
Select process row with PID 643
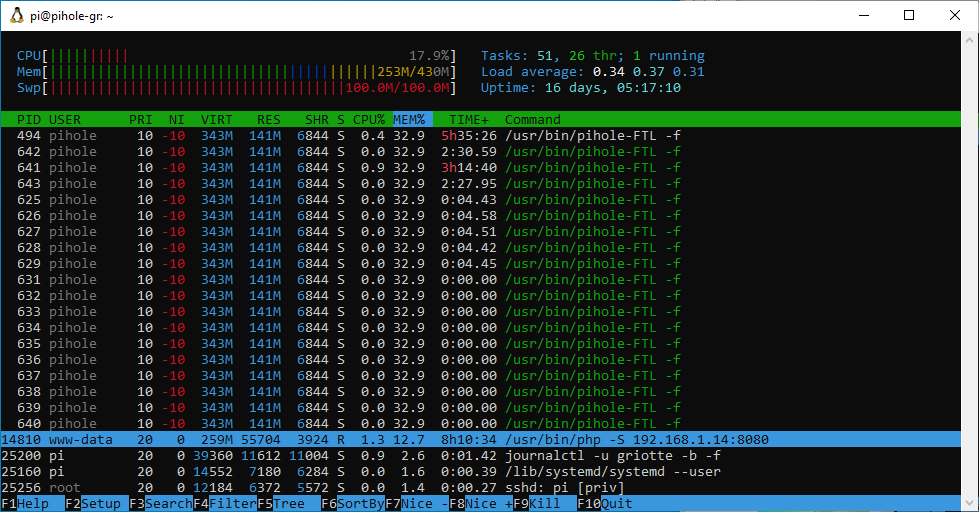click(x=481, y=184)
